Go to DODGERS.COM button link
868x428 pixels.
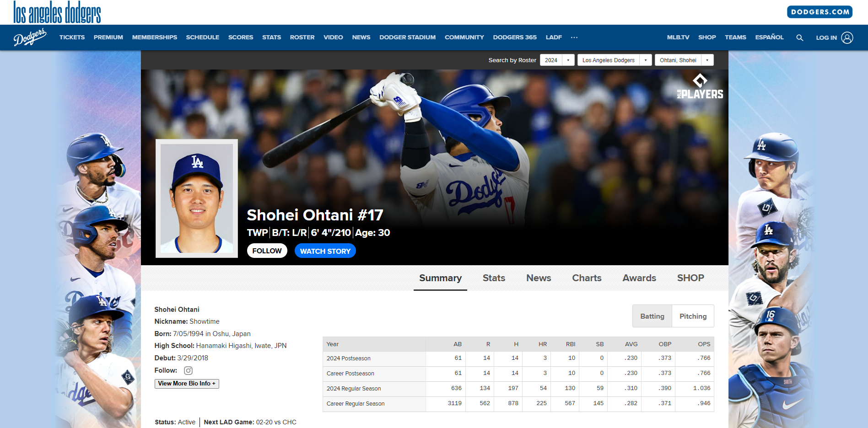[819, 12]
